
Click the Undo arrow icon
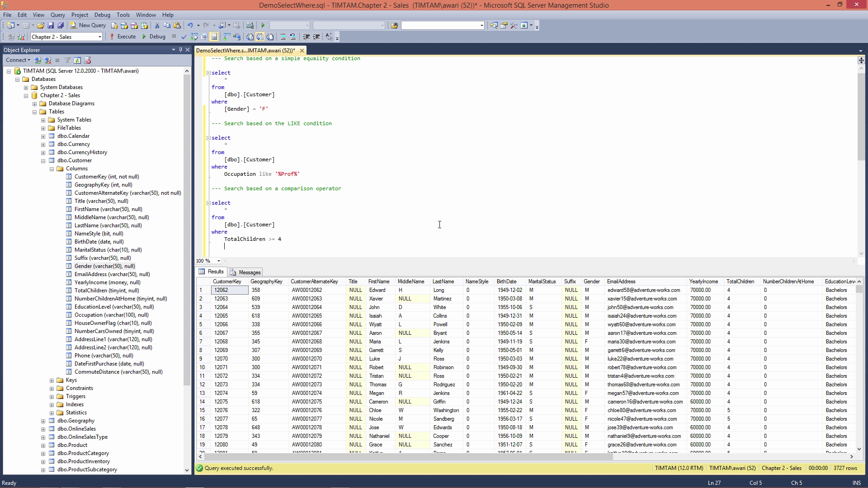tap(190, 25)
